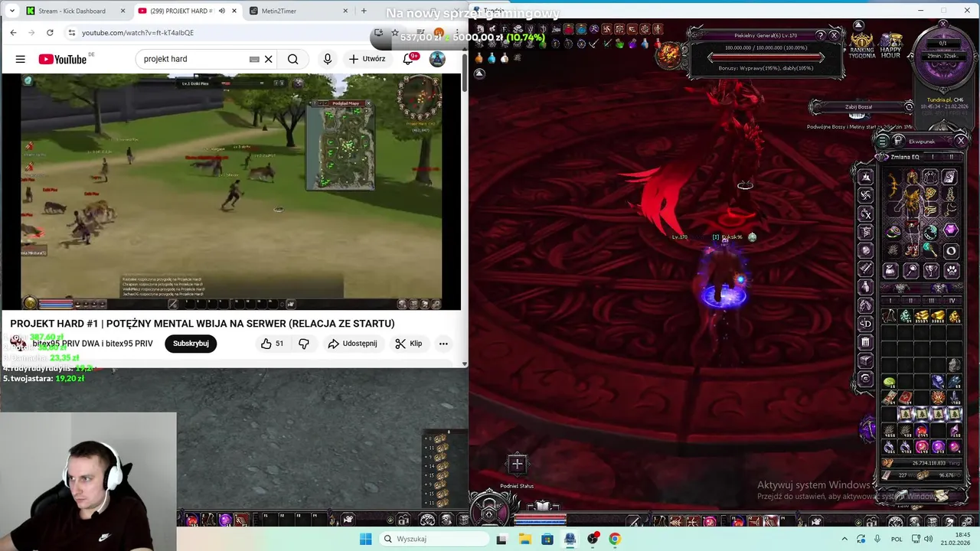Show hidden tray icons chevron
The height and width of the screenshot is (551, 980).
coord(844,539)
